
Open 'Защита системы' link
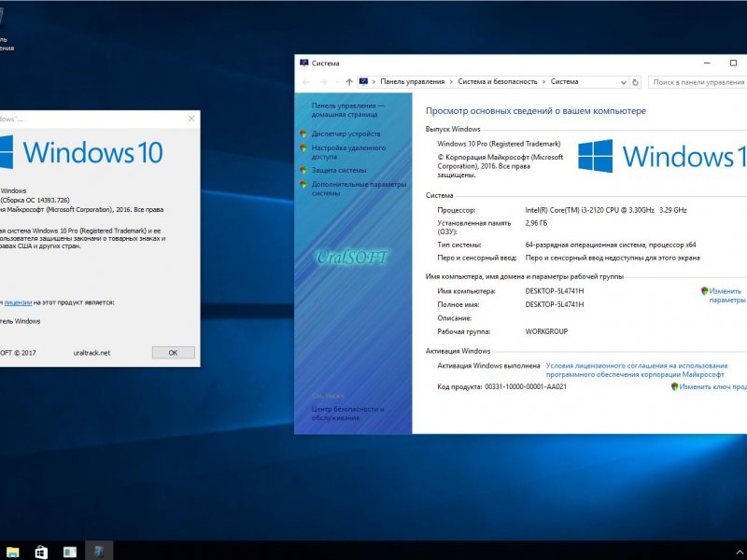coord(339,170)
